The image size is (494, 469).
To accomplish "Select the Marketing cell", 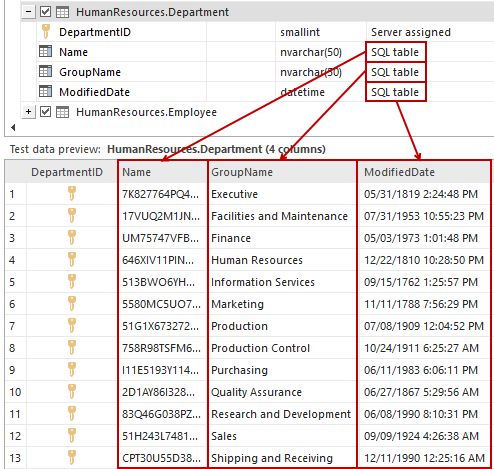I will pyautogui.click(x=282, y=304).
